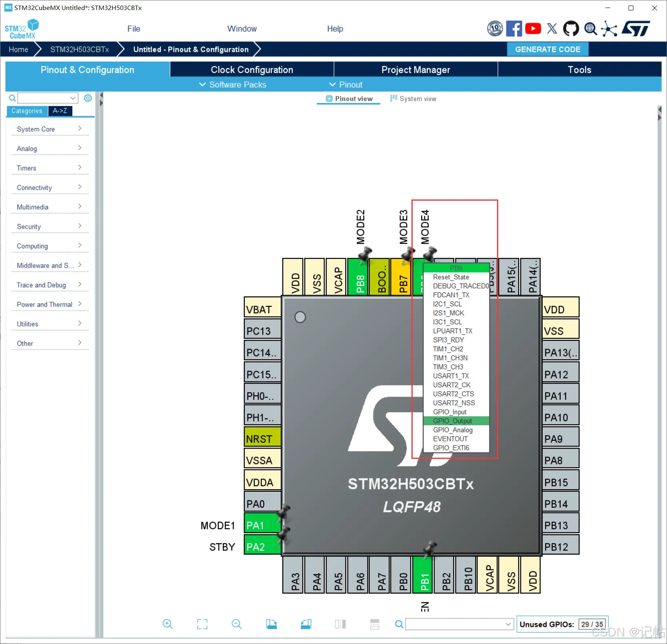
Task: Select GPIO_Input in pin menu
Action: pyautogui.click(x=456, y=412)
